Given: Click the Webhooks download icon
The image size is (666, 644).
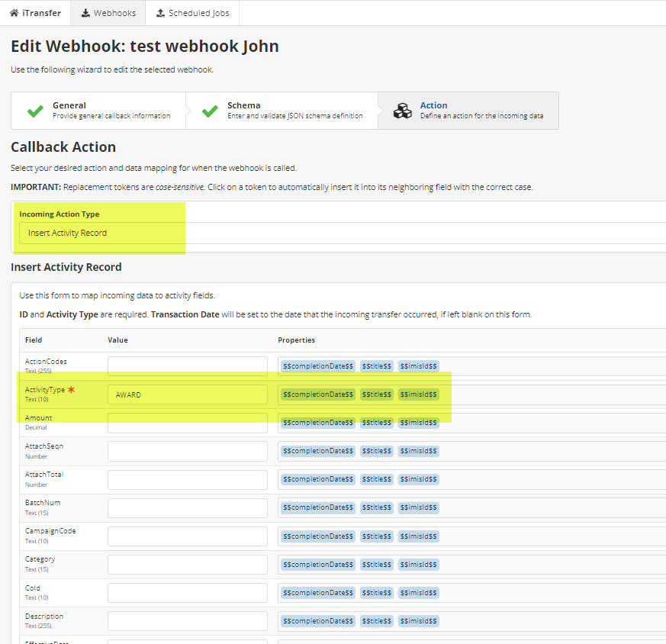Looking at the screenshot, I should [85, 13].
